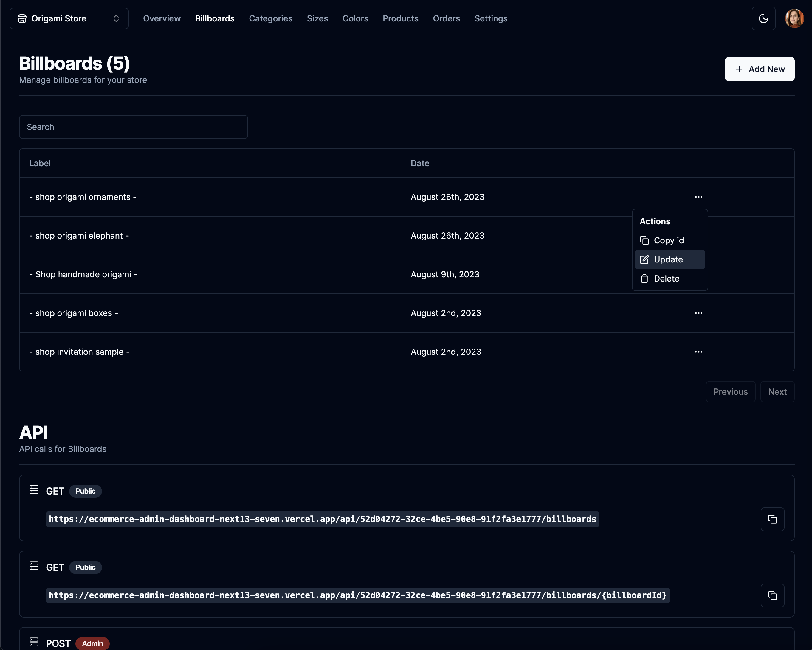This screenshot has height=650, width=812.
Task: Navigate to the Settings tab
Action: (x=491, y=18)
